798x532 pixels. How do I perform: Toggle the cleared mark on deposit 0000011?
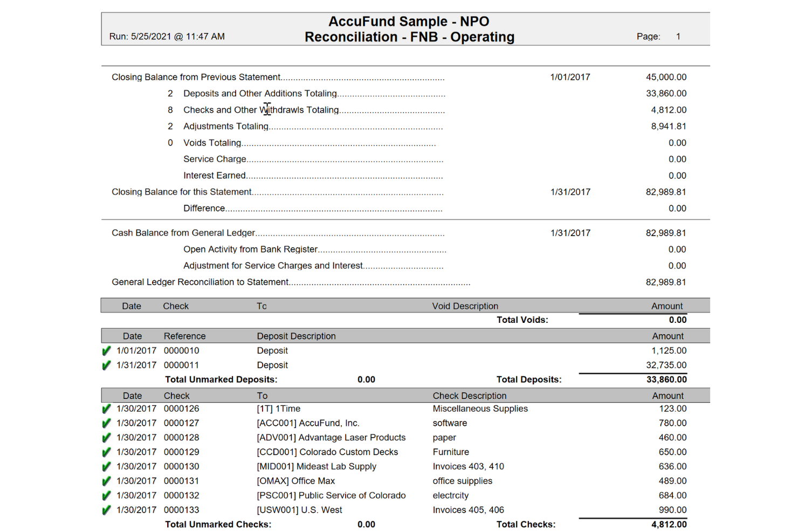click(106, 365)
